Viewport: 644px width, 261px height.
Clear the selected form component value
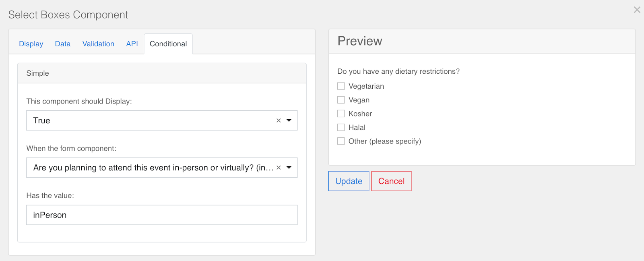pos(279,168)
